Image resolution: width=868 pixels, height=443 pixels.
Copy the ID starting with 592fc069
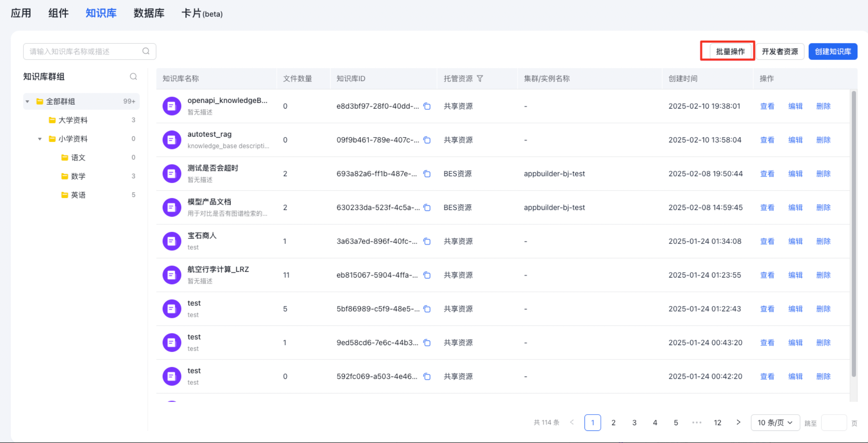[x=427, y=376]
